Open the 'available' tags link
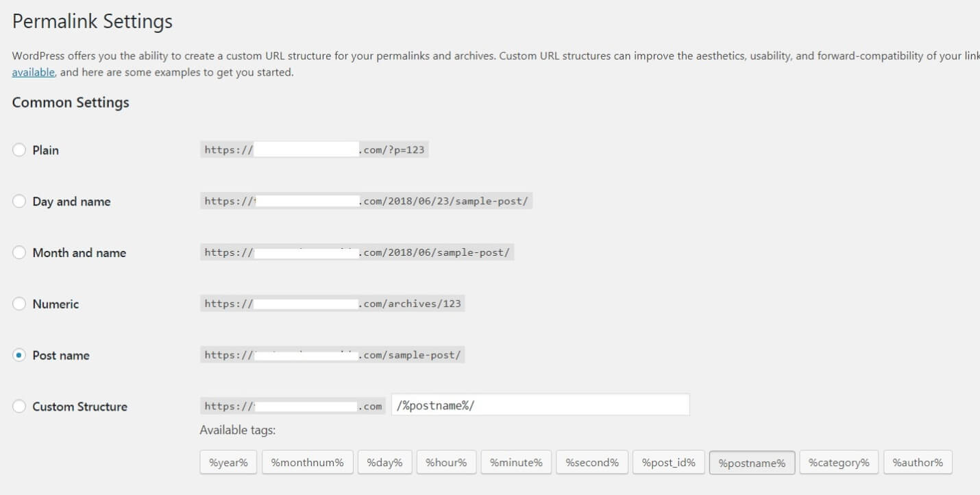The image size is (980, 495). tap(34, 72)
